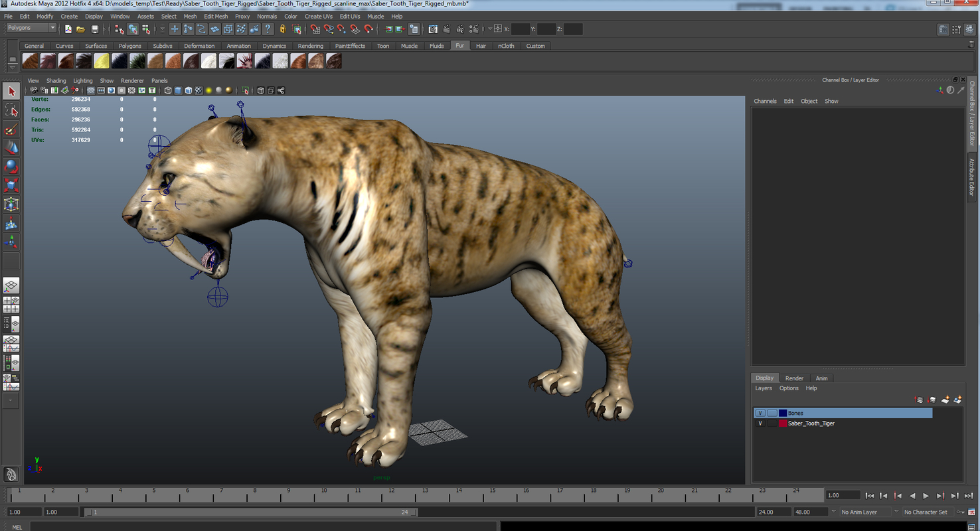
Task: Open No Anim Layer dropdown arrow
Action: click(x=835, y=512)
